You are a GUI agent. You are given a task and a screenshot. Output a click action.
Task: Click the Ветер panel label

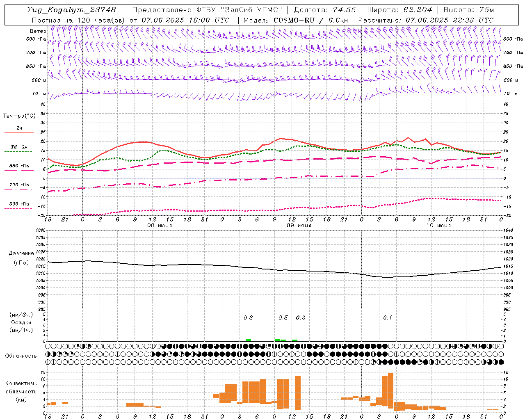coord(38,31)
